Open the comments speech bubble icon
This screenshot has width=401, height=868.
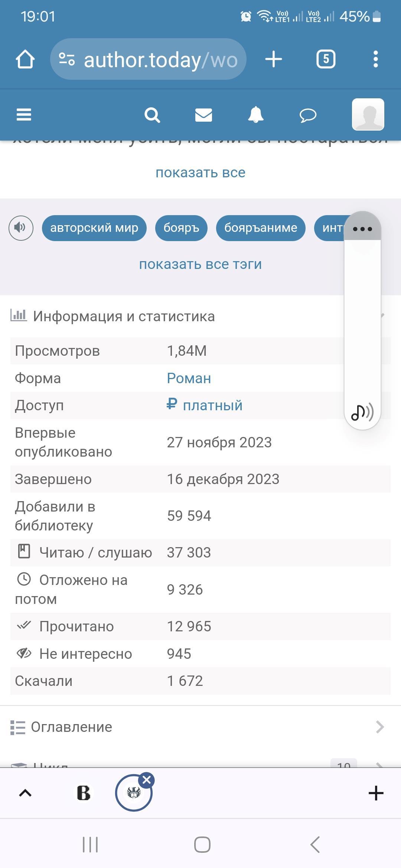308,115
